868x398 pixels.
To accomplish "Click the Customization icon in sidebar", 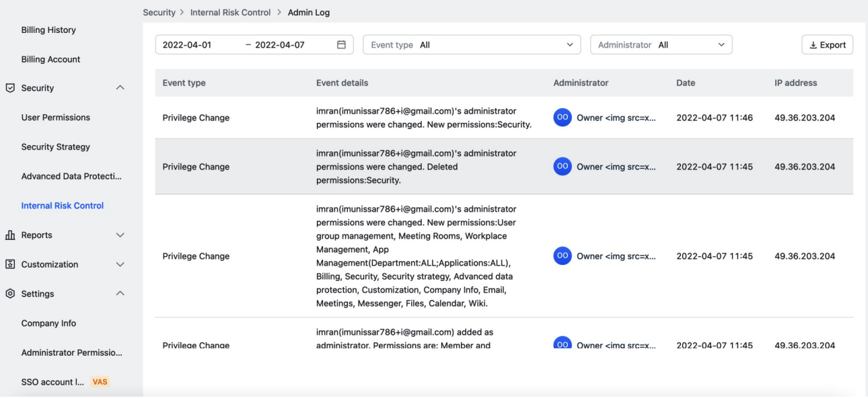I will pos(10,264).
